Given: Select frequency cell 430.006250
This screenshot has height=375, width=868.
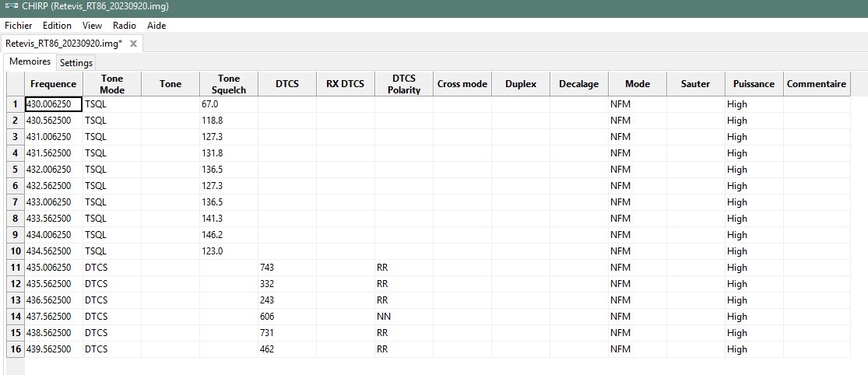Looking at the screenshot, I should (x=54, y=104).
